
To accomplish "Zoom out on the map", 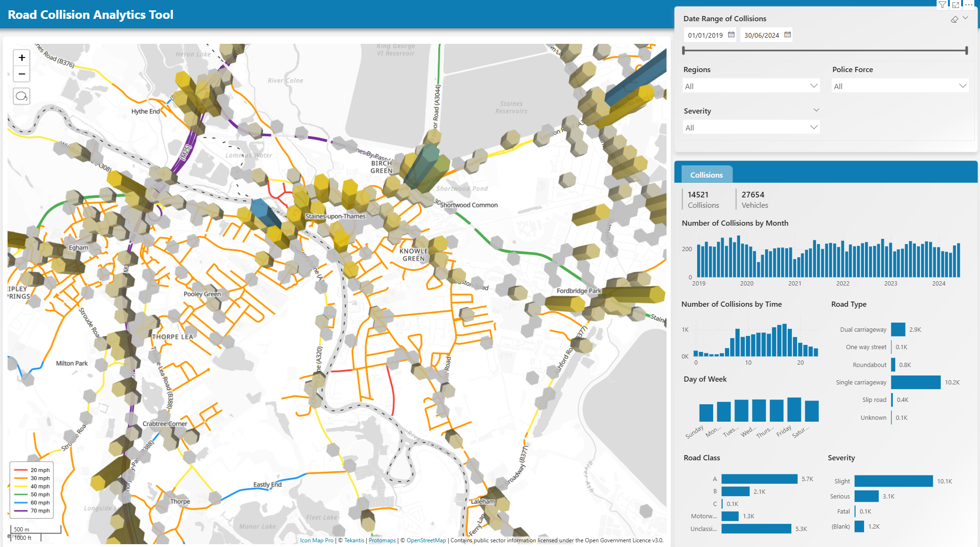I will click(22, 74).
